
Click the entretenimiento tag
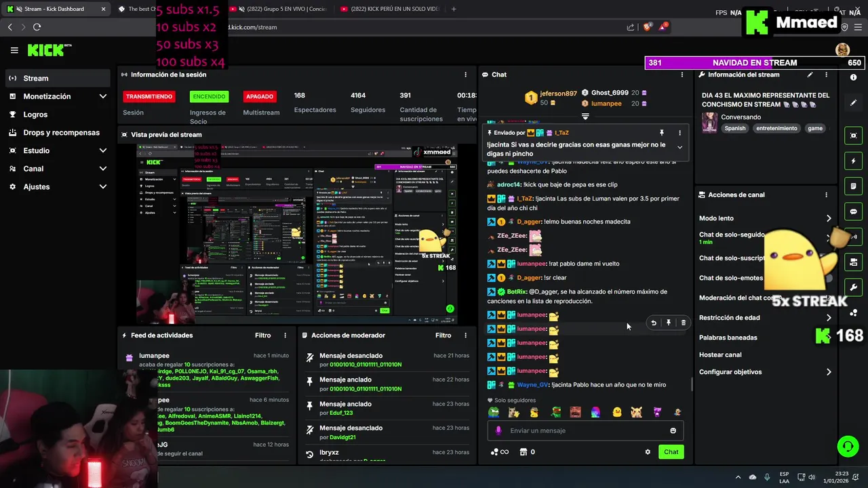777,128
